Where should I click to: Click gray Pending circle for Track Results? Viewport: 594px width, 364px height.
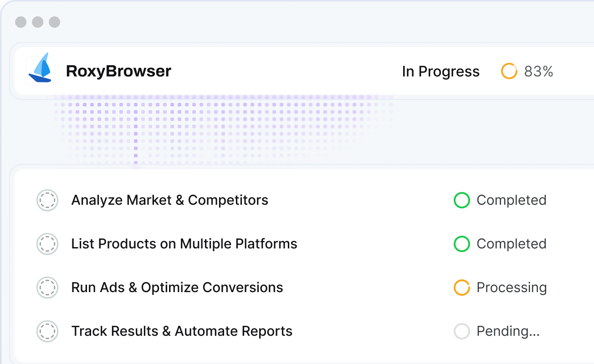coord(461,331)
